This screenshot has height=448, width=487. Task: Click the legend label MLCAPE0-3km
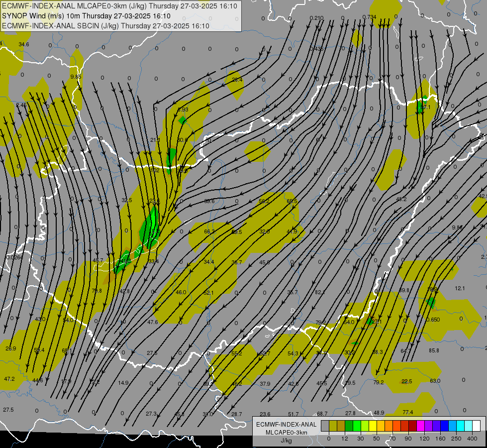286,433
